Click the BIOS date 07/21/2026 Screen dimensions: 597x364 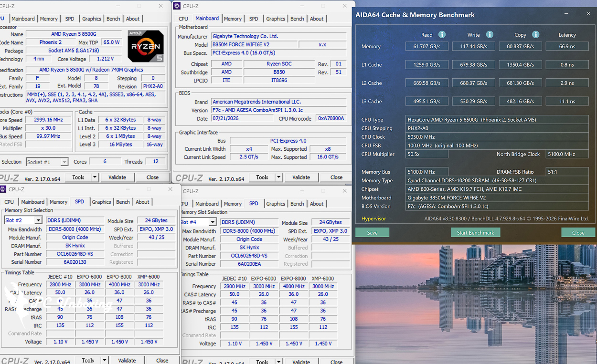click(x=242, y=118)
